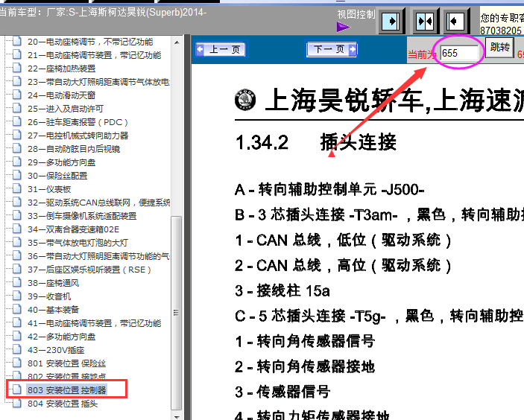Click the purple arrow under 视图控制
Viewport: 524px width, 420px height.
tap(343, 27)
